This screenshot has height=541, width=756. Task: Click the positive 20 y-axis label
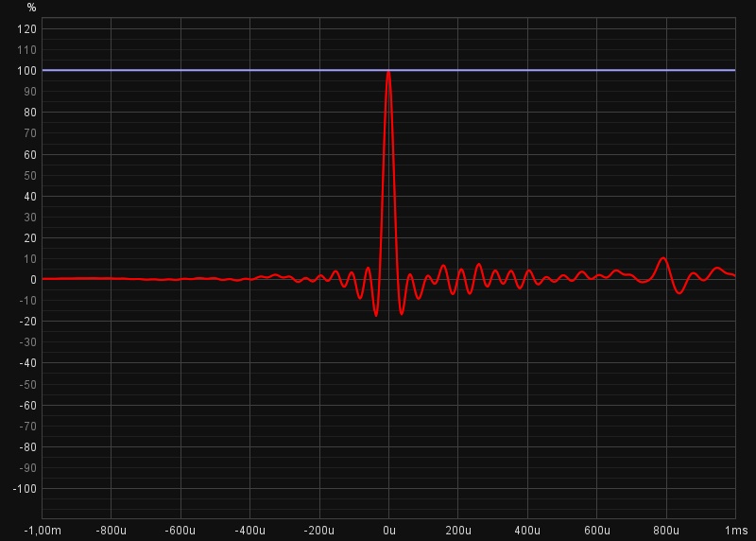(x=30, y=238)
